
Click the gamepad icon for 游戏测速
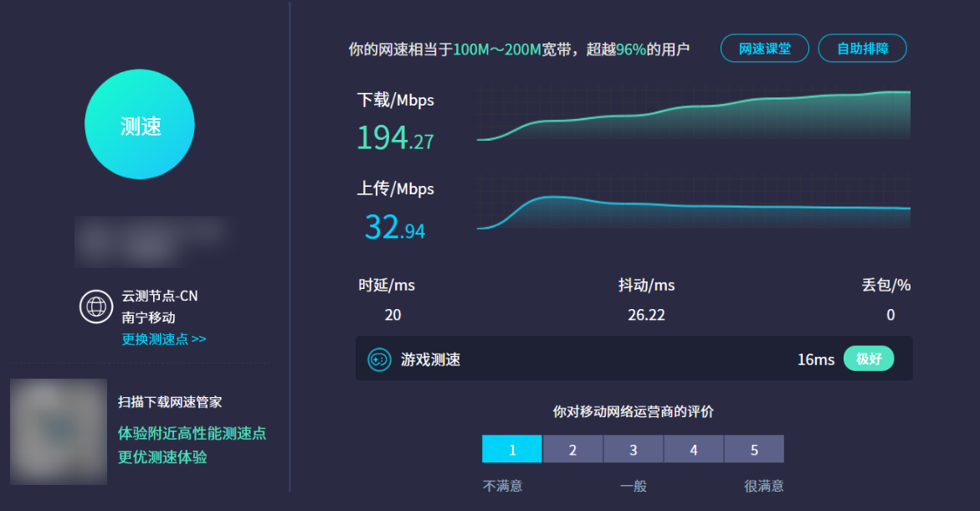[x=379, y=359]
